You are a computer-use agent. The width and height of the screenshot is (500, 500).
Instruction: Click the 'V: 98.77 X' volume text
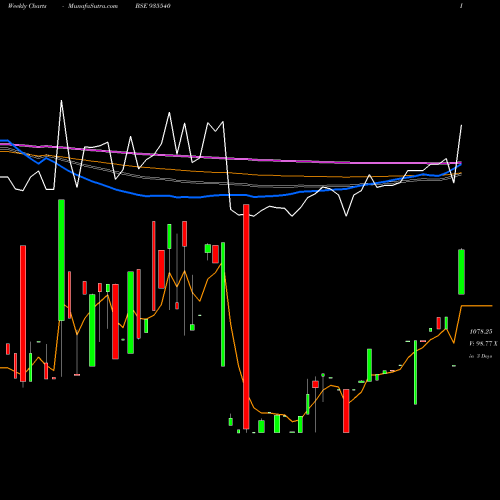click(x=483, y=344)
